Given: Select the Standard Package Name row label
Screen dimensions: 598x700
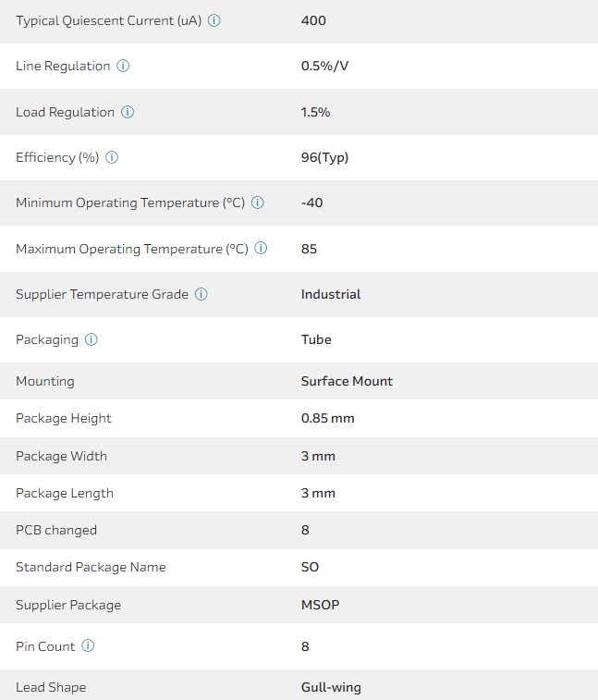Looking at the screenshot, I should click(91, 567).
